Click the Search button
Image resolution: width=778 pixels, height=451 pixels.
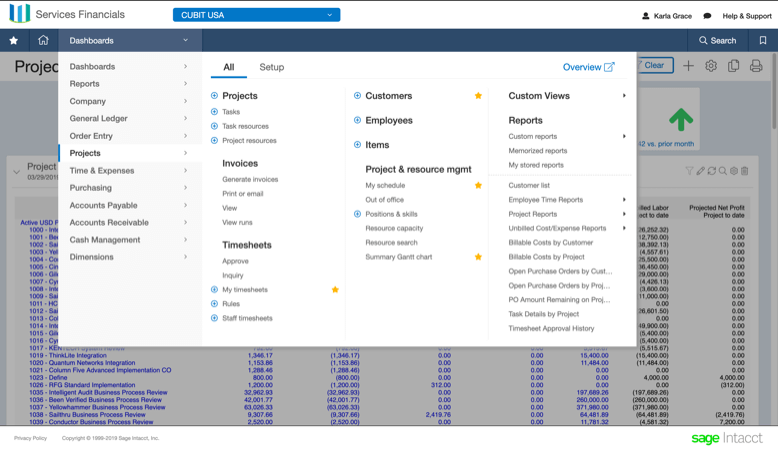point(717,41)
